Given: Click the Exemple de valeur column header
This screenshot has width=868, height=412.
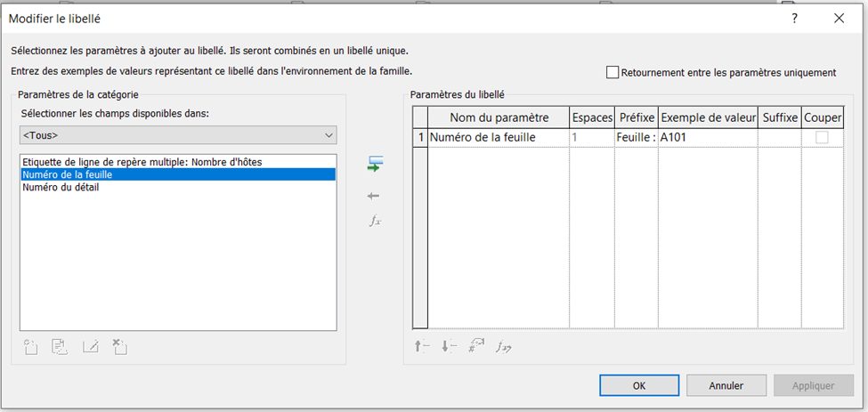Looking at the screenshot, I should point(708,117).
